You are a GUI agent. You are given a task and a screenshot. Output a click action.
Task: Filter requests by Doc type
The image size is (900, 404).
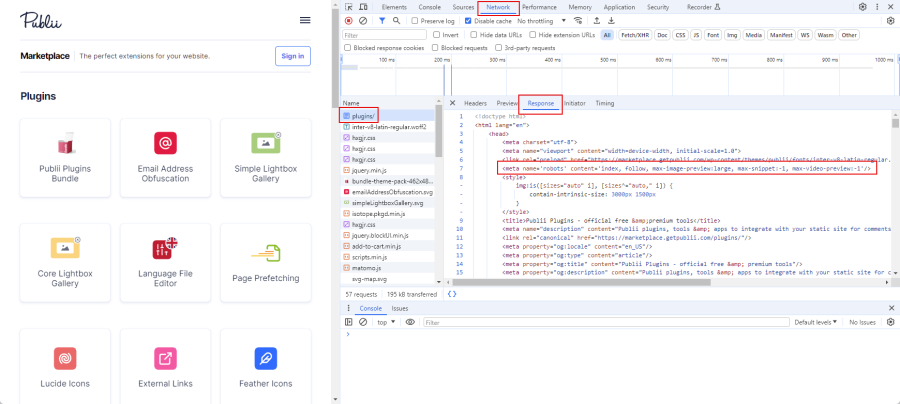pos(662,35)
